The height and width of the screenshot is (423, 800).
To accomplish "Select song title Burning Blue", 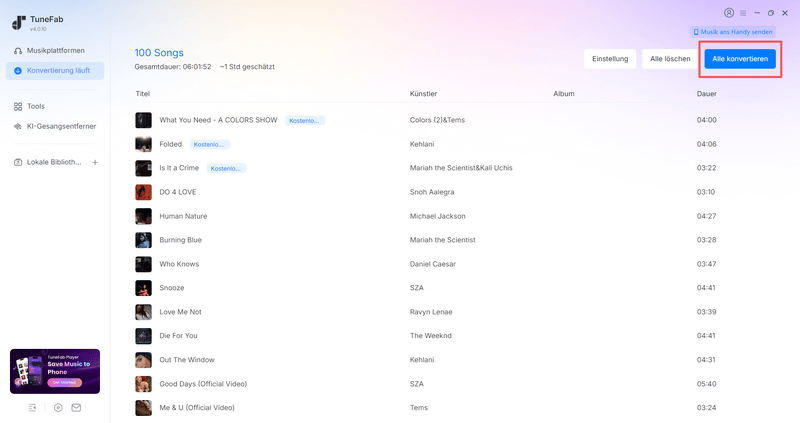I will click(x=181, y=240).
